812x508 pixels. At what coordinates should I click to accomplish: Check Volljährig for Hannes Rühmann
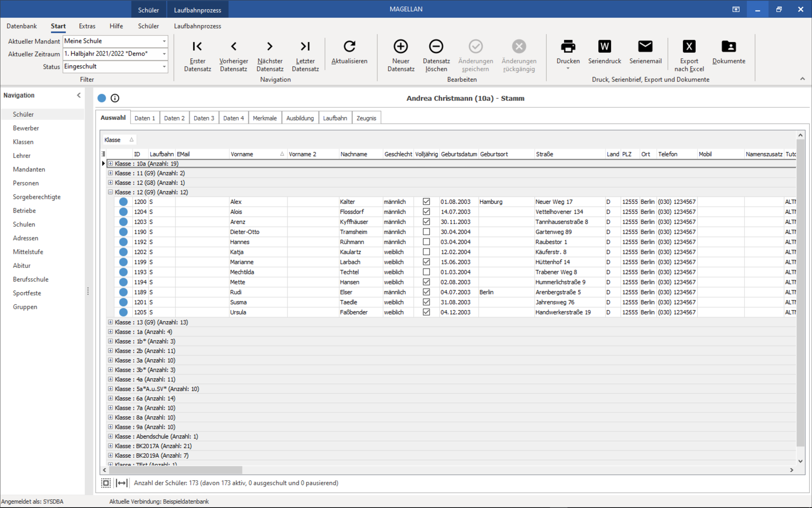426,242
